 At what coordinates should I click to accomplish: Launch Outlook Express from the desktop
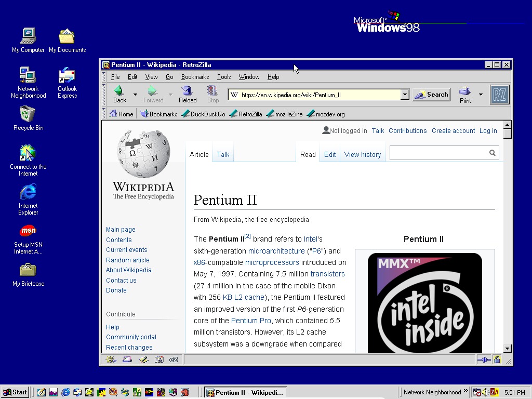66,75
